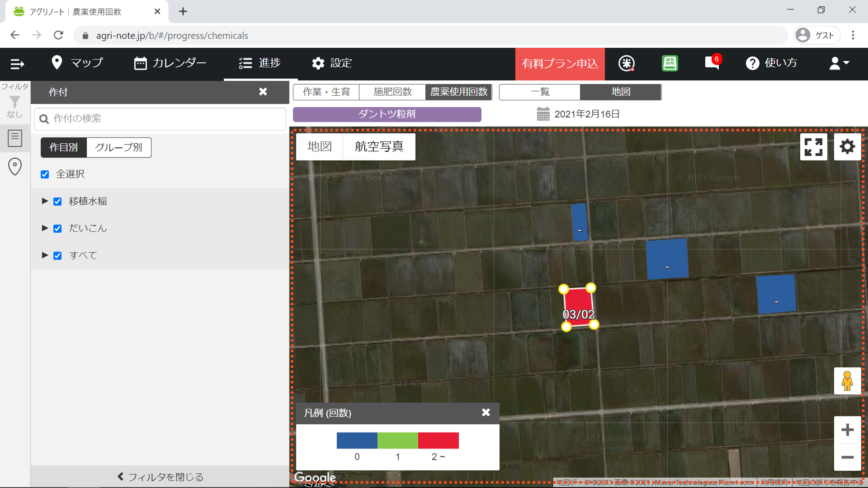The image size is (868, 488).
Task: Click the red legend swatch for 2~
Action: pyautogui.click(x=438, y=440)
